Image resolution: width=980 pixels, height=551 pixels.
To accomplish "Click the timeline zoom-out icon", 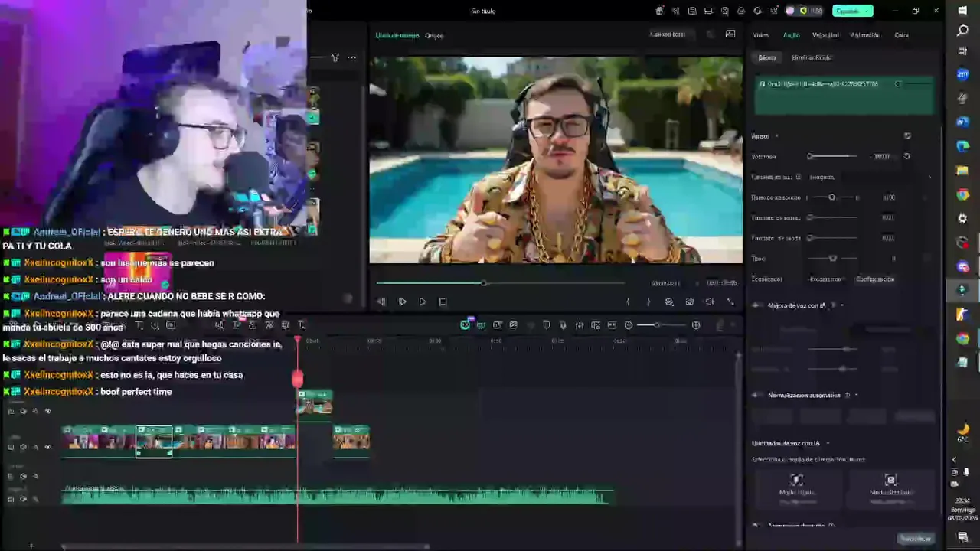I will click(629, 325).
